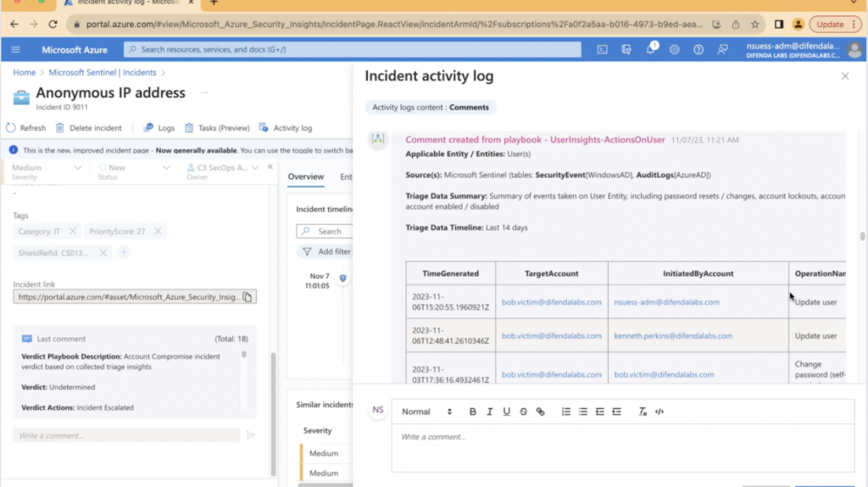Insert bulleted list in comment editor
The width and height of the screenshot is (868, 487).
(583, 411)
